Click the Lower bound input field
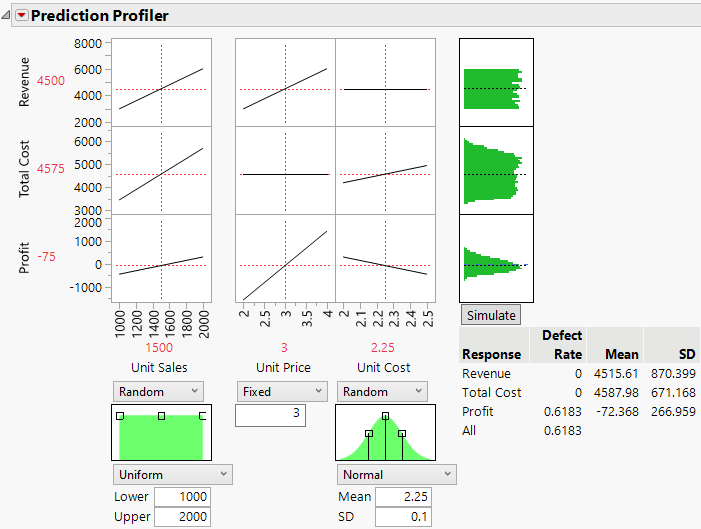The width and height of the screenshot is (701, 529). [182, 497]
